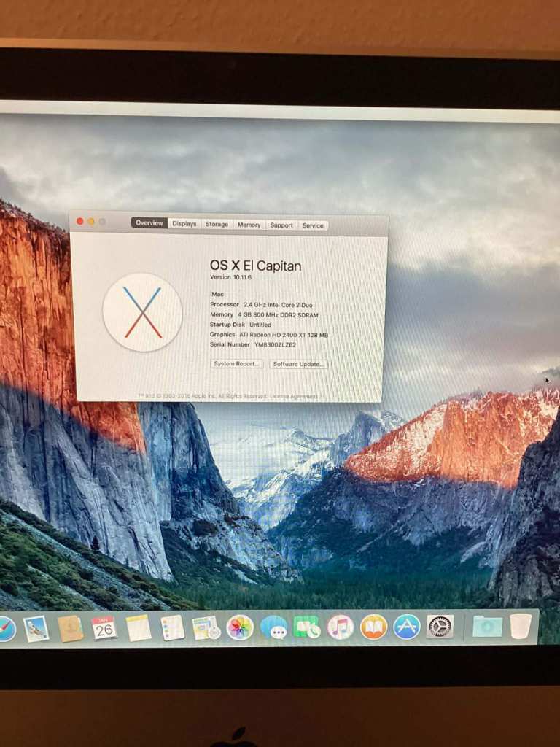Open the Notes app in dock

pos(139,628)
